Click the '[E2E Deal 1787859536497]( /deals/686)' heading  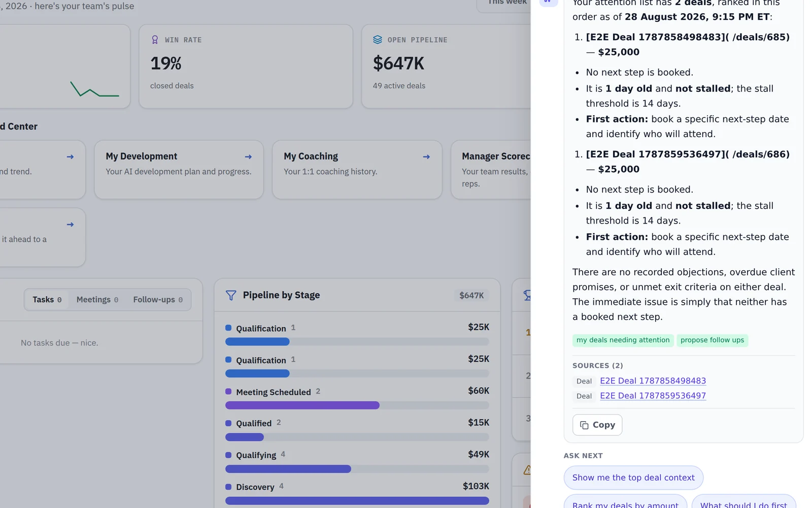(x=688, y=154)
